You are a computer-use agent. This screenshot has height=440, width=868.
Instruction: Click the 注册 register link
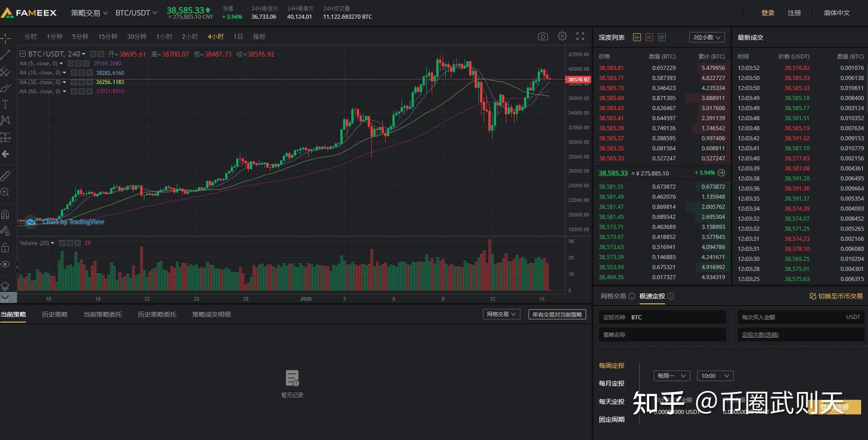coord(794,13)
